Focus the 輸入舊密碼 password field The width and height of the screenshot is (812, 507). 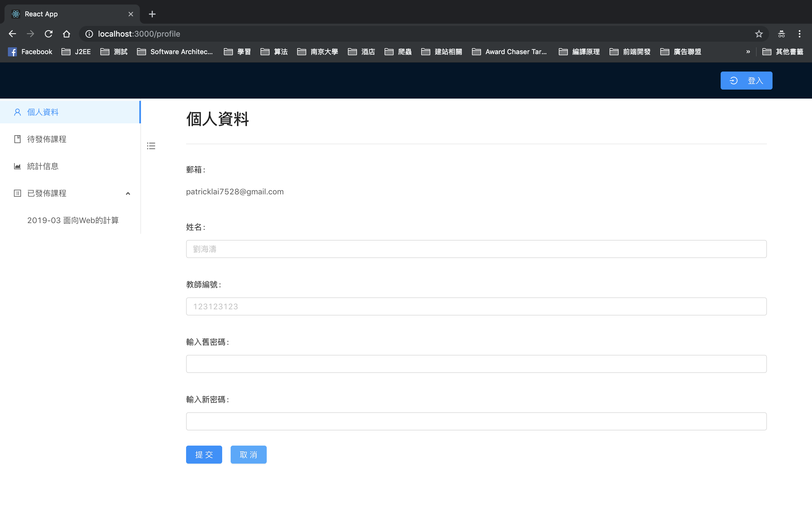point(476,364)
